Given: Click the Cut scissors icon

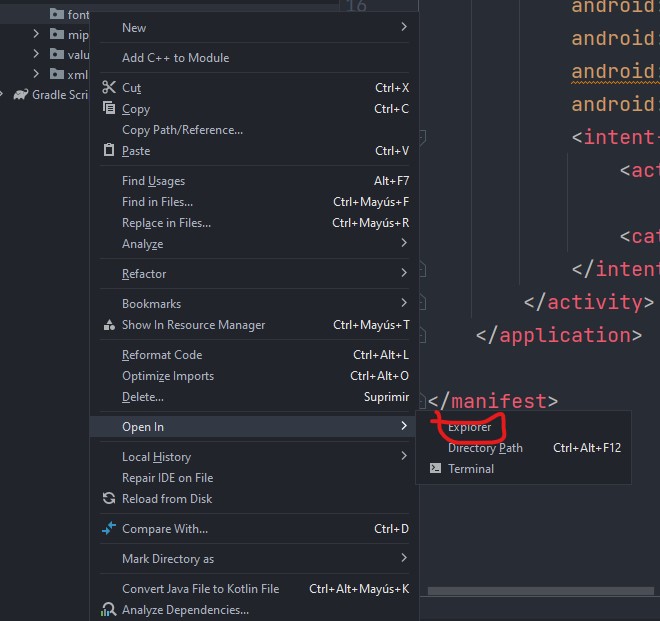Looking at the screenshot, I should (109, 88).
